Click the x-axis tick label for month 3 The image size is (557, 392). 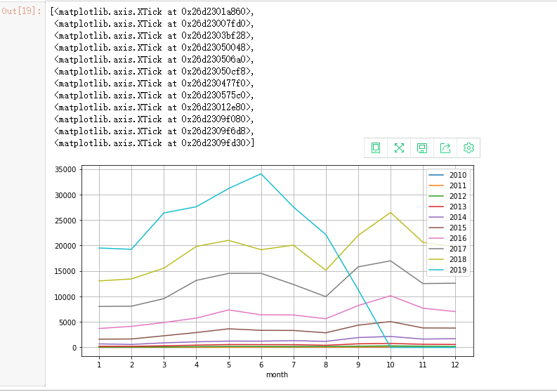(x=164, y=365)
